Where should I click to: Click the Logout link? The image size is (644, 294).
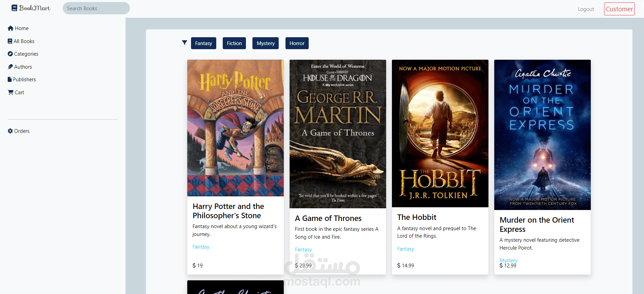click(x=586, y=9)
